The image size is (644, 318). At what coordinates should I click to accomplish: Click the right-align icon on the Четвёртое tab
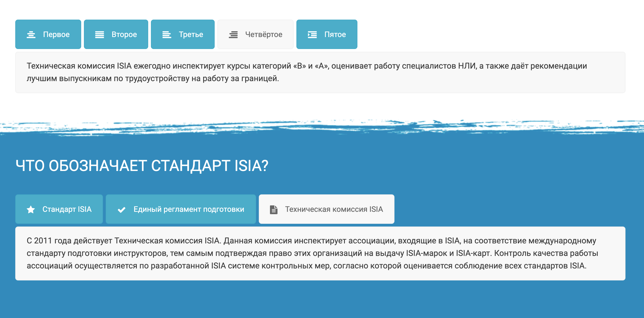(233, 35)
